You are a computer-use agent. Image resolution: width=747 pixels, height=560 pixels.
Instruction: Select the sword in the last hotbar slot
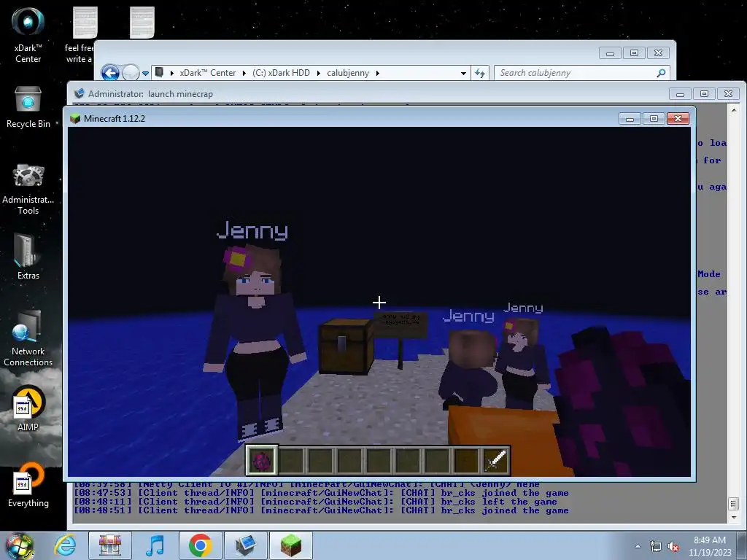[495, 461]
